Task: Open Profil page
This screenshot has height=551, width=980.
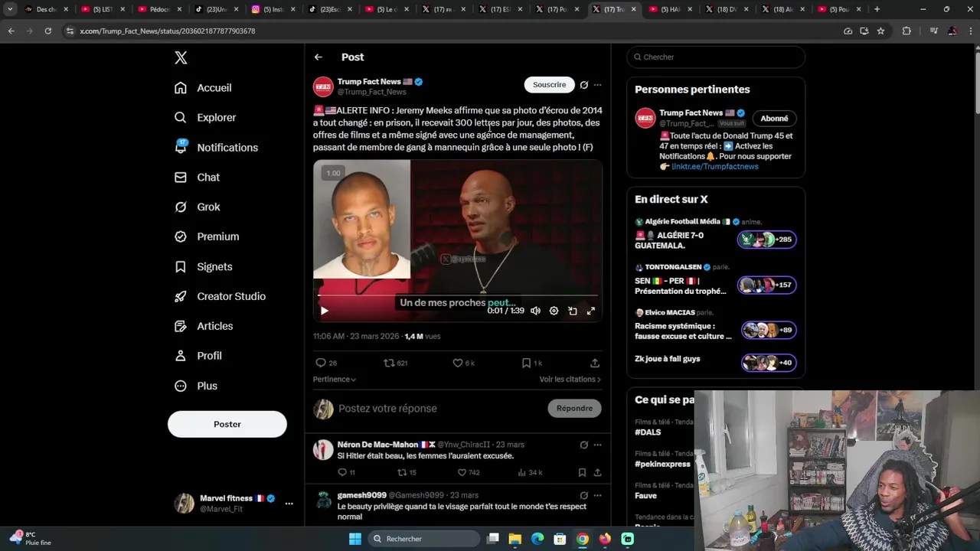Action: point(198,356)
